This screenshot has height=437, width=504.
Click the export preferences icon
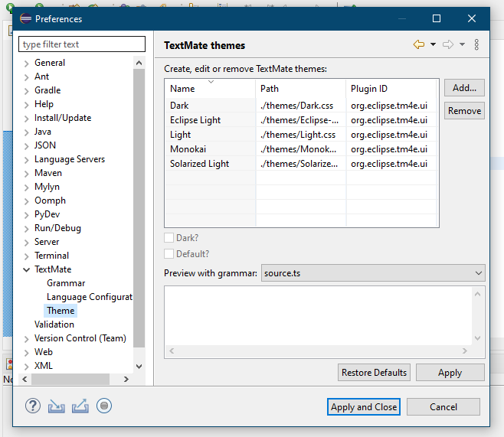(80, 406)
